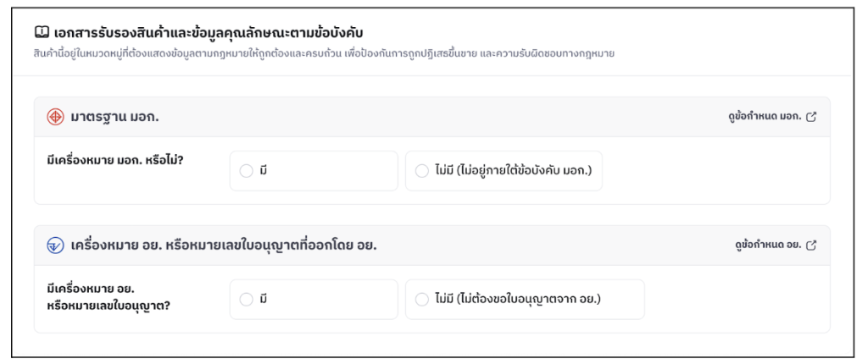Click the red มอก. standard emblem icon
This screenshot has height=364, width=868.
pos(55,117)
